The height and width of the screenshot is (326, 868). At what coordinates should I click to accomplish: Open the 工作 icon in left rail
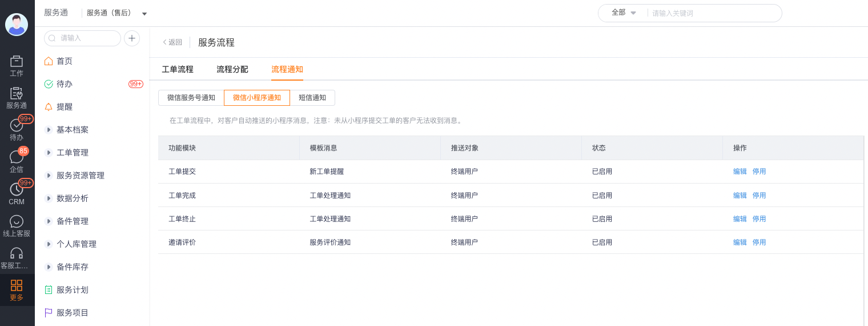point(17,62)
